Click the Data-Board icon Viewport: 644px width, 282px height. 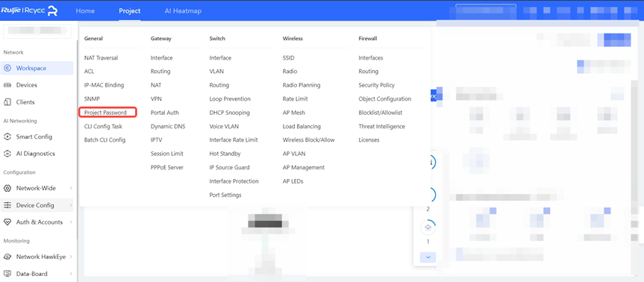coord(7,274)
